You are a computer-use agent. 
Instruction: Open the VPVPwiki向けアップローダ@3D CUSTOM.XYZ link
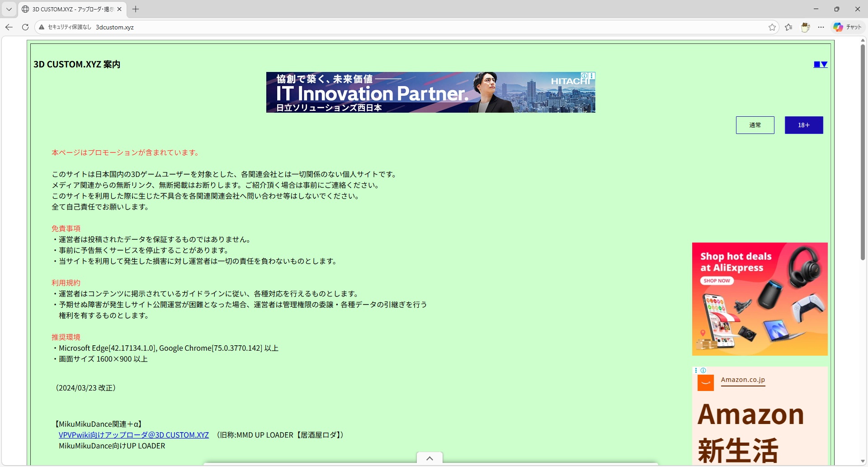[x=134, y=435]
